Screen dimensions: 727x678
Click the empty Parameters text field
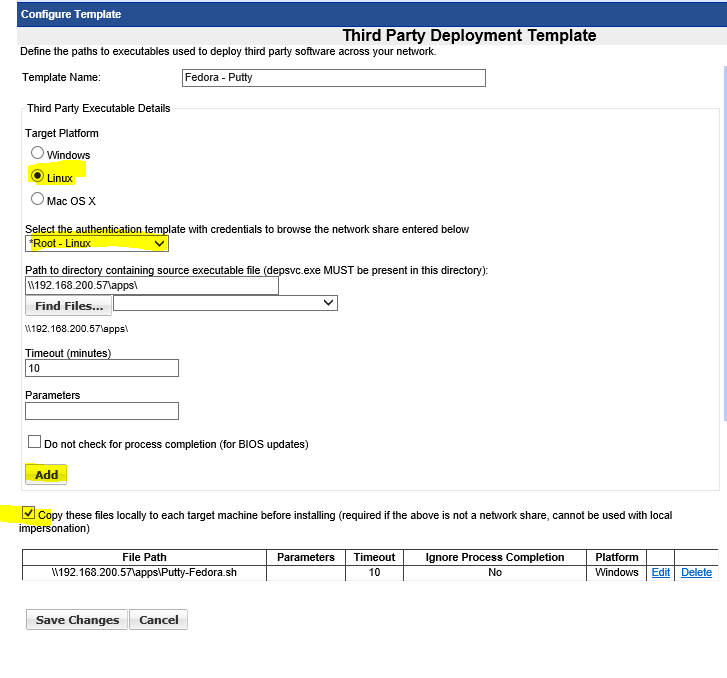(101, 410)
